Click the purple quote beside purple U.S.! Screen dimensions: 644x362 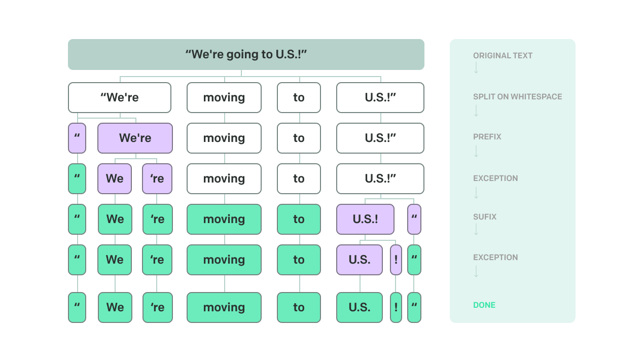coord(414,219)
